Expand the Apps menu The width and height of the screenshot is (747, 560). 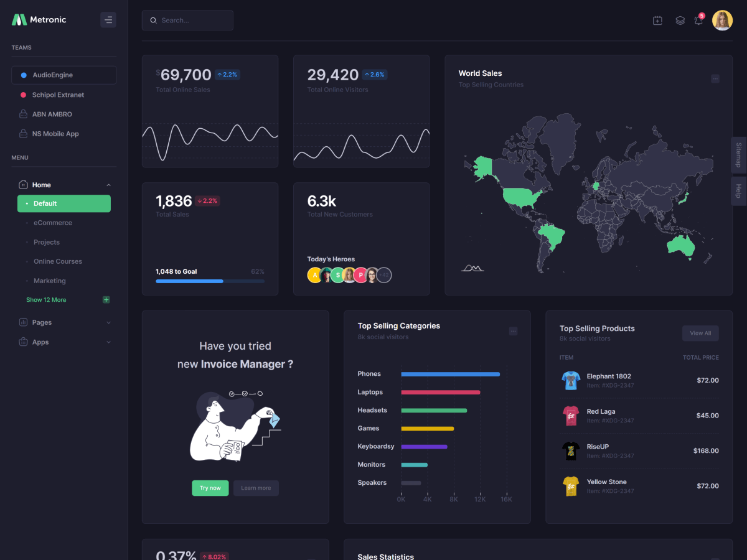[x=63, y=342]
